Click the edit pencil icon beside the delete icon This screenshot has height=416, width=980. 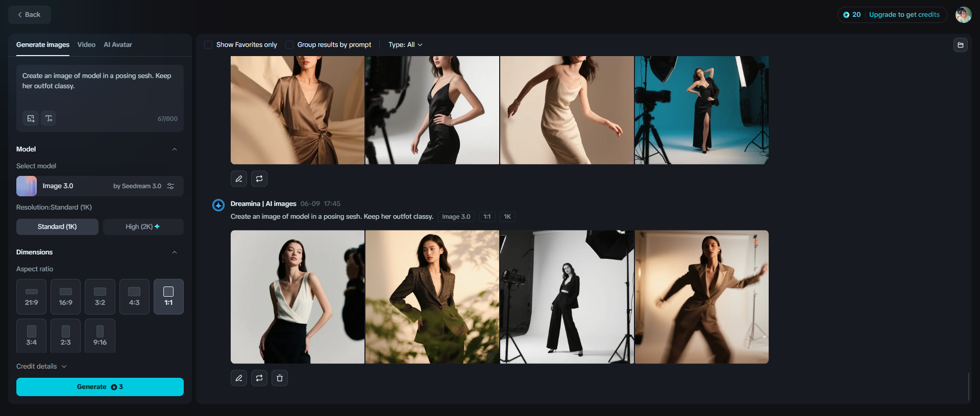(239, 378)
